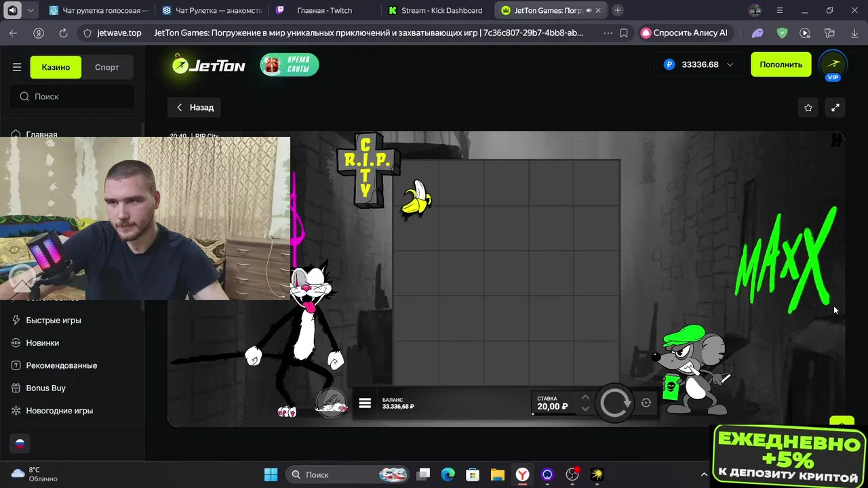
Task: Open Windows Start menu
Action: tap(271, 474)
